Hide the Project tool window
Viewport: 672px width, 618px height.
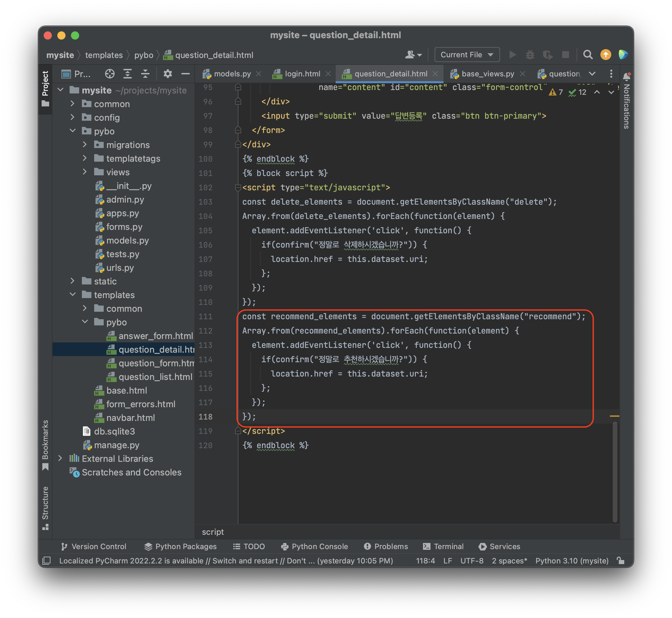point(186,74)
